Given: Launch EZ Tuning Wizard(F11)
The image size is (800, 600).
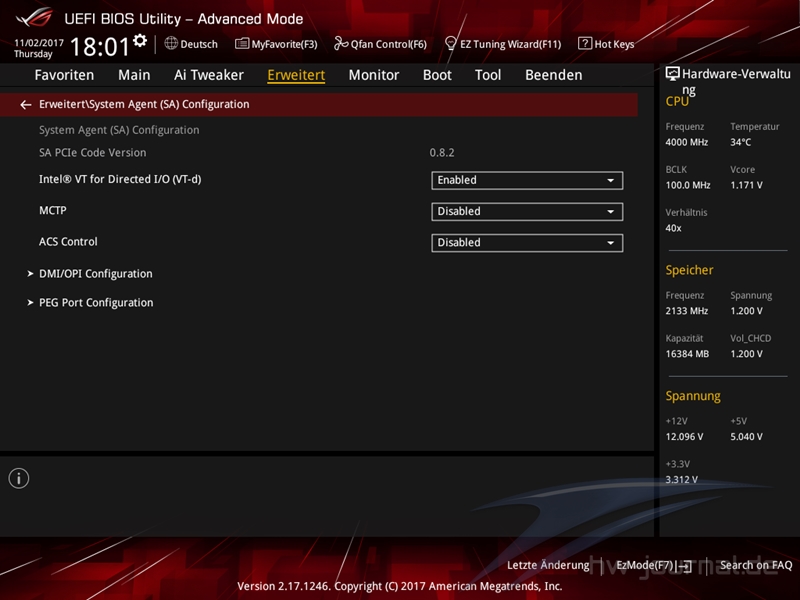Looking at the screenshot, I should pos(503,44).
